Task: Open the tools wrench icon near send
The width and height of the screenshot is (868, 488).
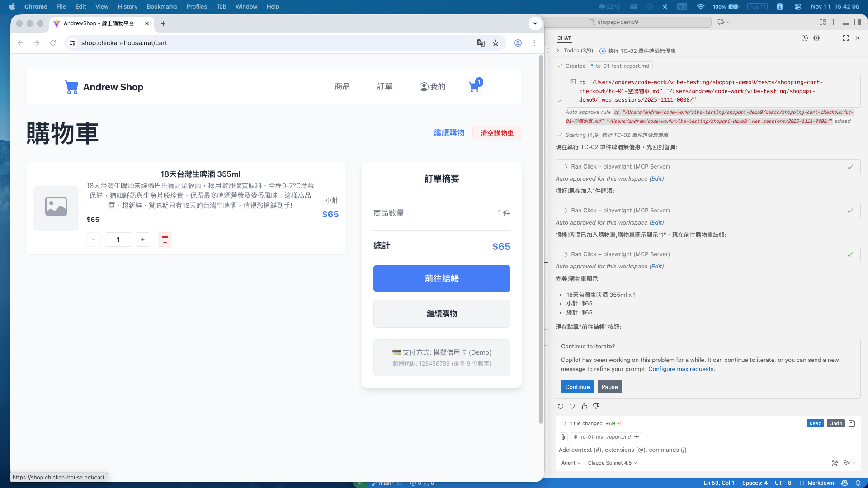Action: point(834,463)
